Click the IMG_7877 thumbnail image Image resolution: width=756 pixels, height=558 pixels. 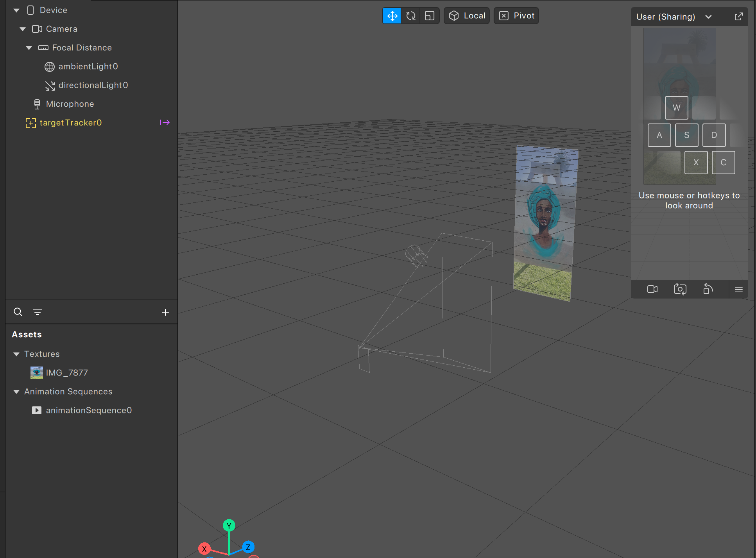pos(37,373)
